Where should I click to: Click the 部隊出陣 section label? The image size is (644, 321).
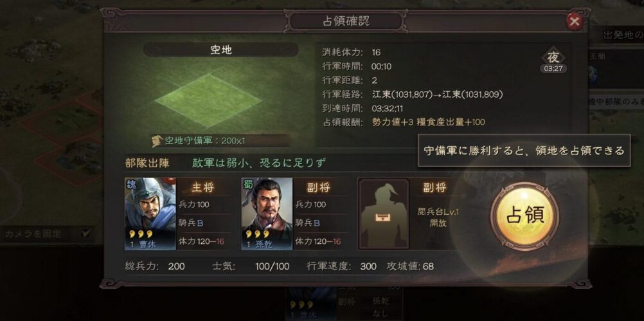click(147, 163)
